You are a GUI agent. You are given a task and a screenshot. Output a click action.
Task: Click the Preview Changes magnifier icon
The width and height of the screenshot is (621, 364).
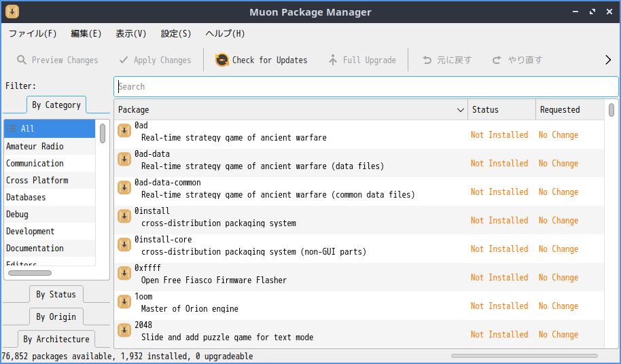click(22, 60)
